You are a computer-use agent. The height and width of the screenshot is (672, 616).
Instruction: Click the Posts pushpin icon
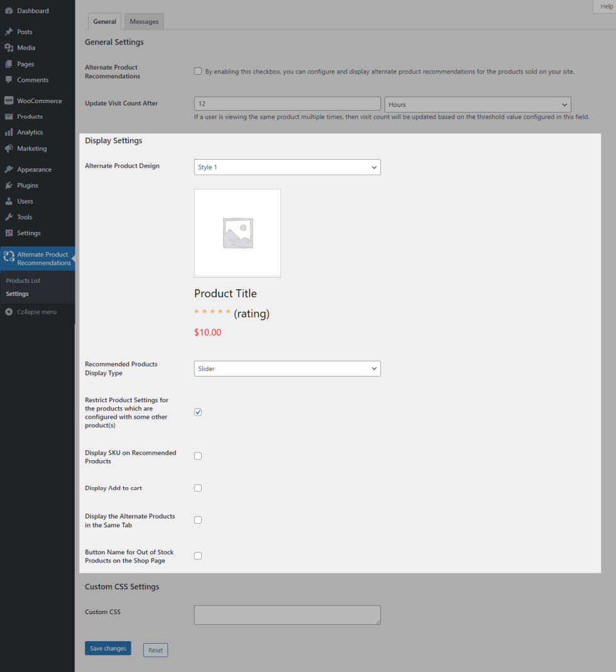point(9,31)
